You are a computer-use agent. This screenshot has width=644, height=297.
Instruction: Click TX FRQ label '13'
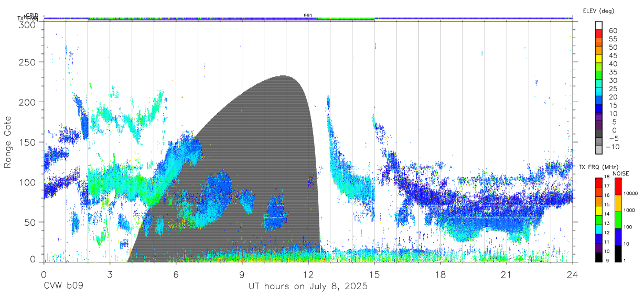click(607, 223)
